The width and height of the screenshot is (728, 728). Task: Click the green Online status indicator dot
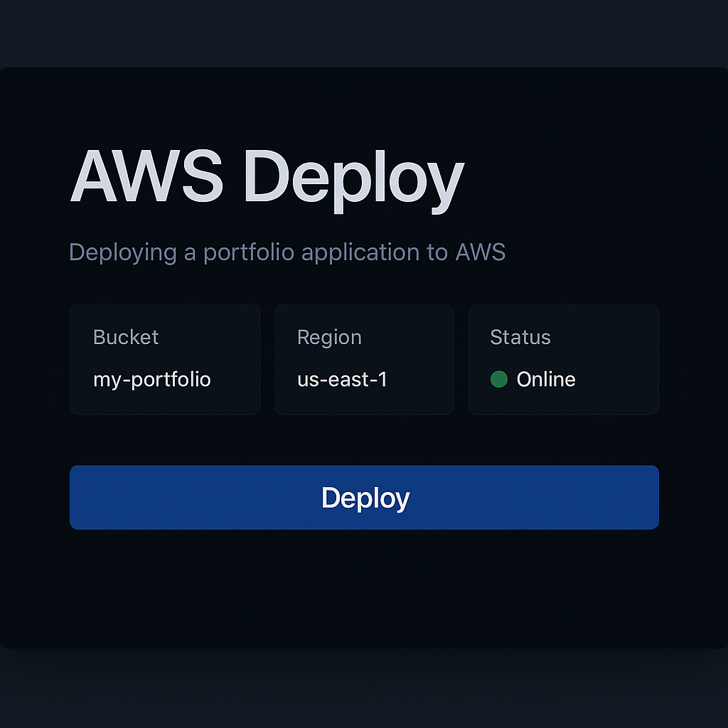[499, 380]
